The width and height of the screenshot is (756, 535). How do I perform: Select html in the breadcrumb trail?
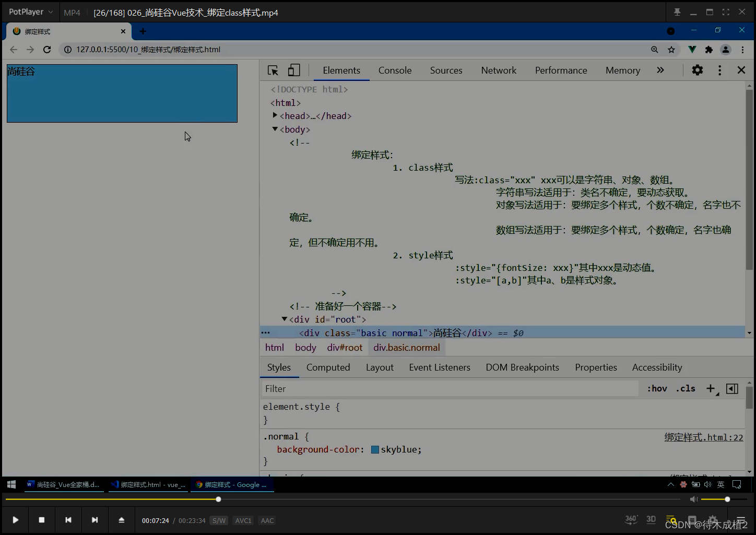tap(275, 348)
